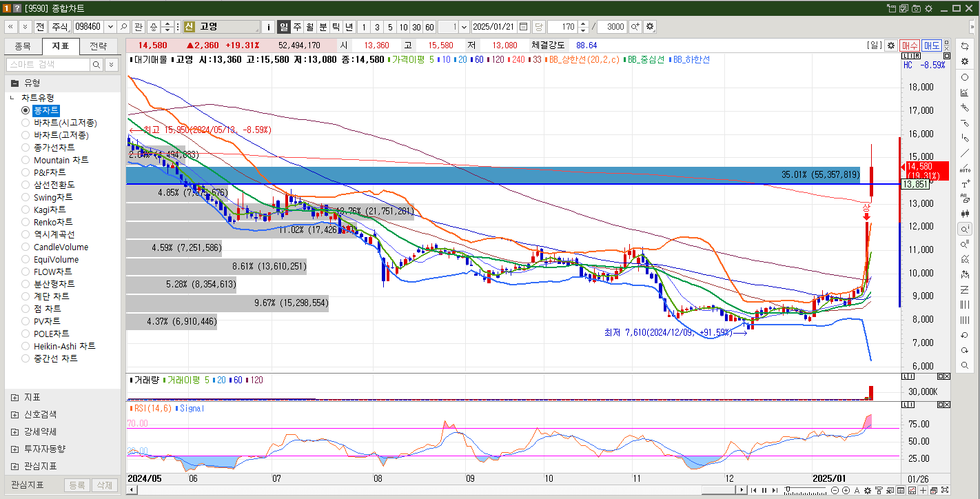
Task: Select the AUTO trendline tool
Action: click(x=965, y=168)
